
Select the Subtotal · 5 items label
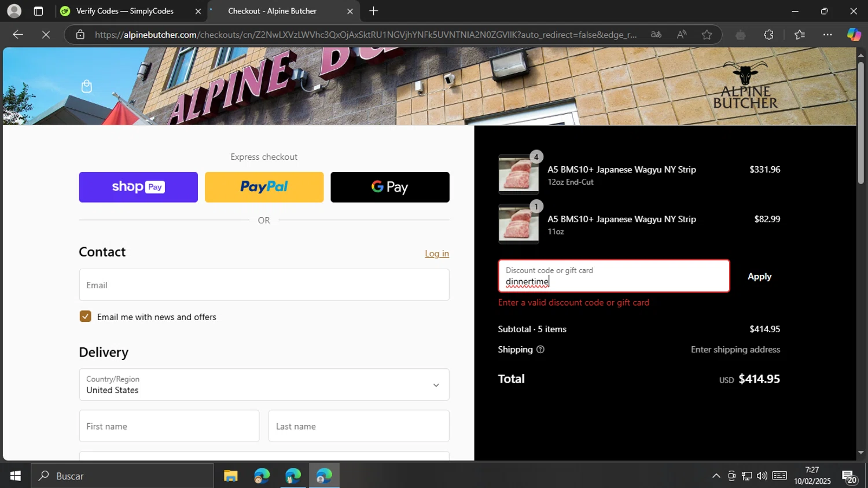[532, 329]
